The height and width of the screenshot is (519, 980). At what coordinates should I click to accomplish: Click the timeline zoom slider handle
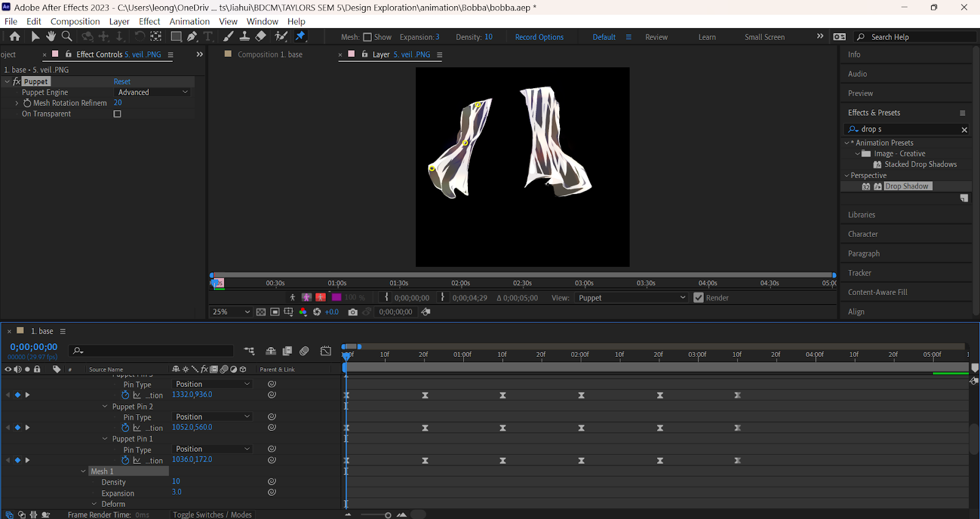coord(388,515)
